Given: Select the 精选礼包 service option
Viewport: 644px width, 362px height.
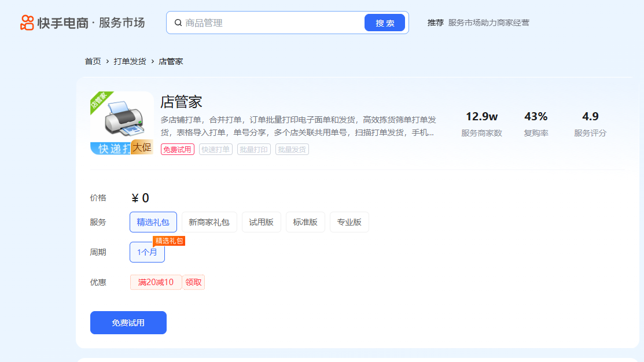Looking at the screenshot, I should (x=153, y=222).
